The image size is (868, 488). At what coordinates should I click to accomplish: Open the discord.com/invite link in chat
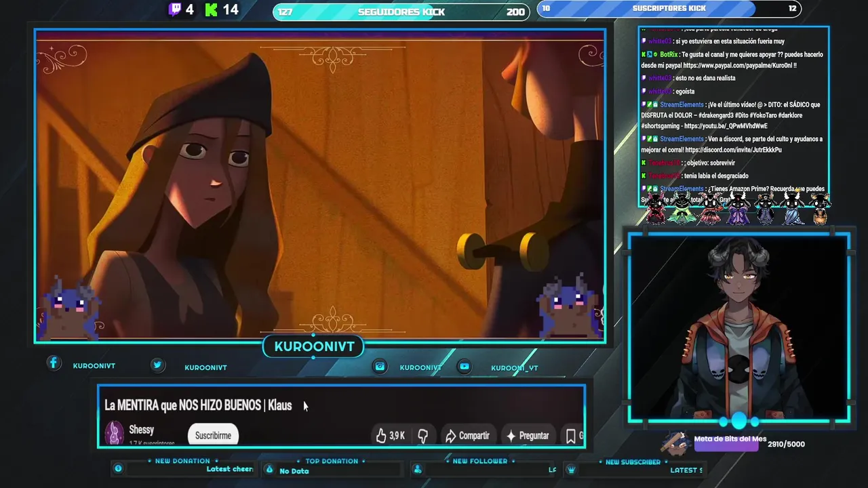pos(733,150)
